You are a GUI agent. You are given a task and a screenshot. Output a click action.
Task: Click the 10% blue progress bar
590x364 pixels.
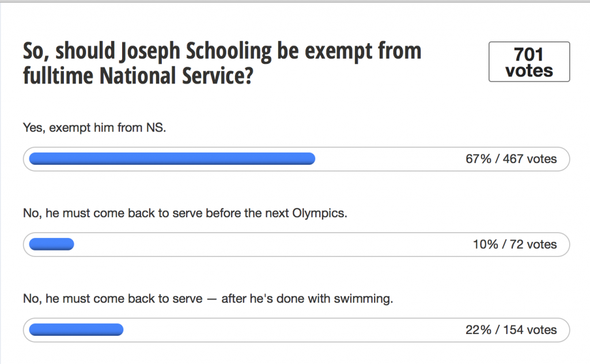[x=51, y=244]
